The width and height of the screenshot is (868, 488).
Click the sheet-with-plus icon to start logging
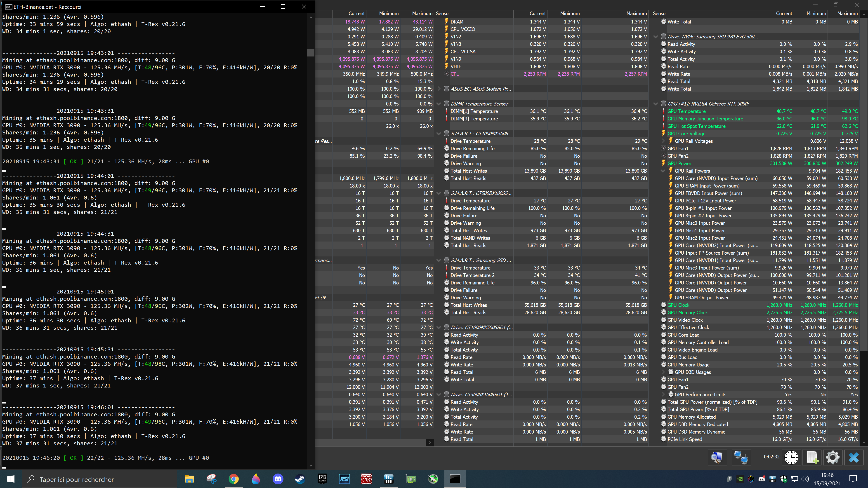click(x=812, y=457)
